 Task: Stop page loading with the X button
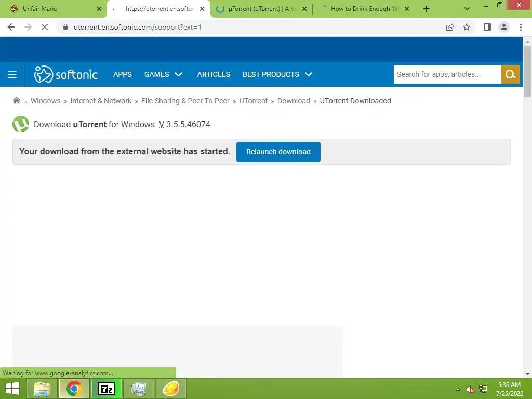45,27
